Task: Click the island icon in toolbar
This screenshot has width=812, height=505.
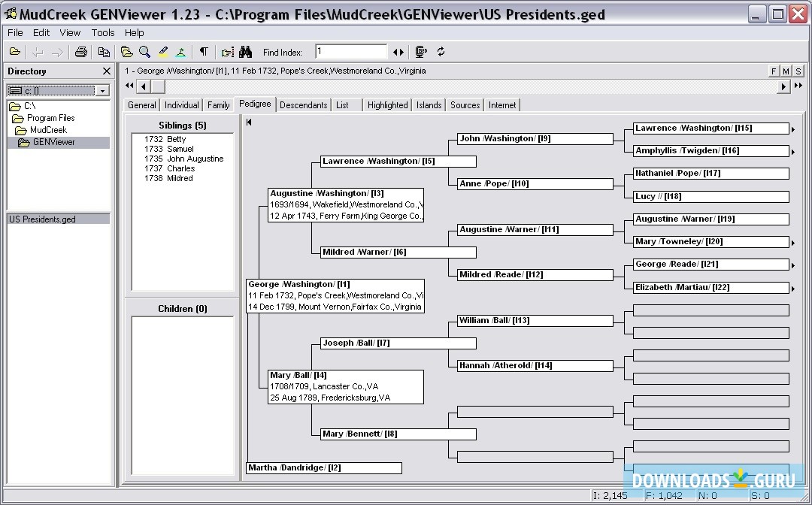Action: [x=180, y=52]
